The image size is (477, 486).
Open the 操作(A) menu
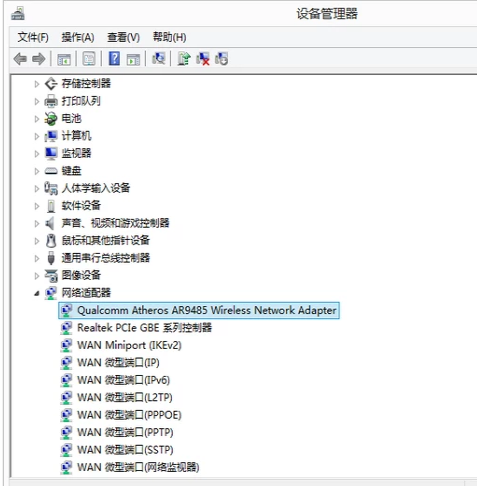tap(78, 37)
